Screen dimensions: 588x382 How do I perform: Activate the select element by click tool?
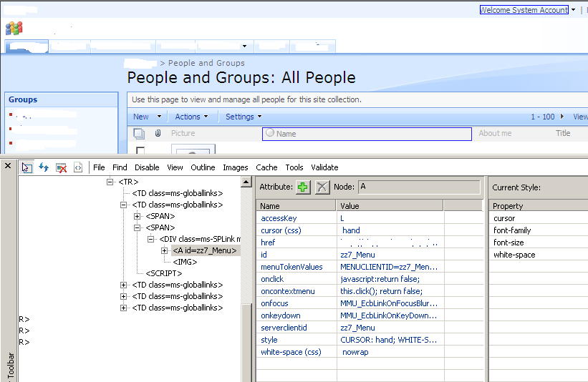click(26, 167)
